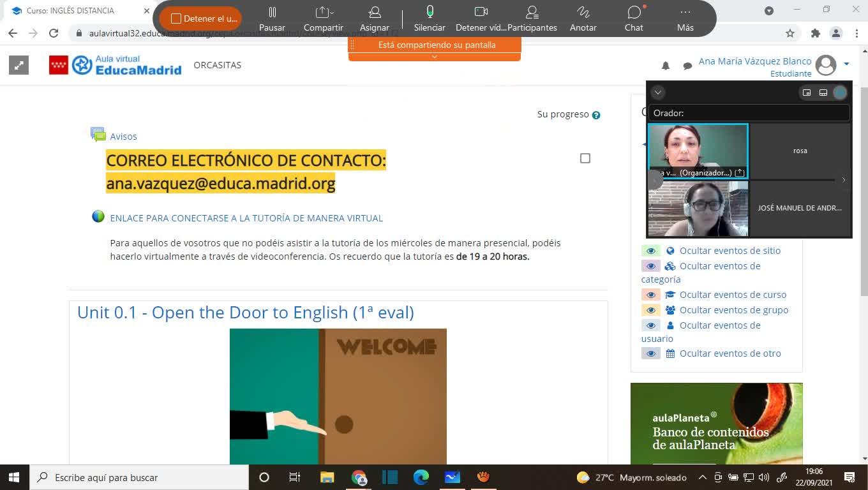
Task: Open File Explorer from taskbar
Action: tap(327, 477)
